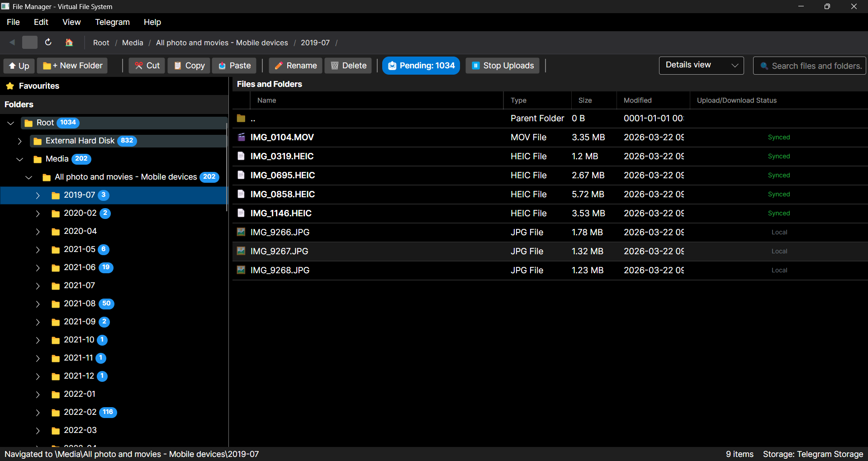This screenshot has width=868, height=461.
Task: Click the home icon in navigation bar
Action: [69, 43]
